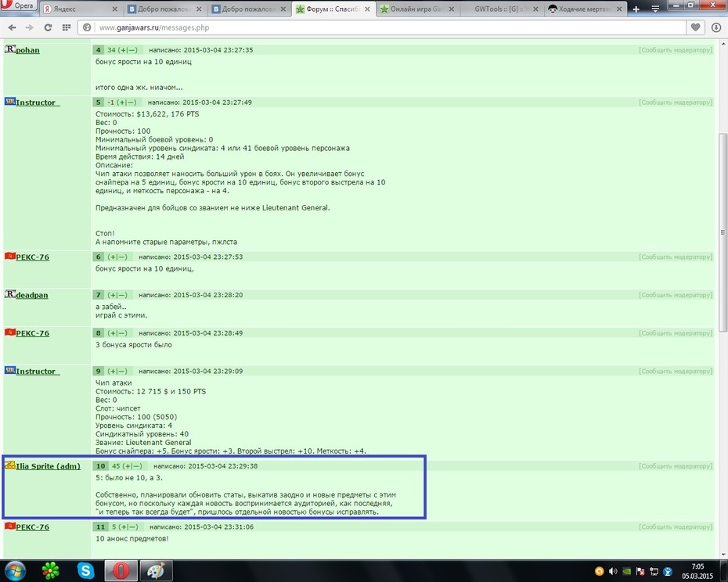Viewport: 728px width, 582px height.
Task: Click the network tray icon
Action: (x=654, y=571)
